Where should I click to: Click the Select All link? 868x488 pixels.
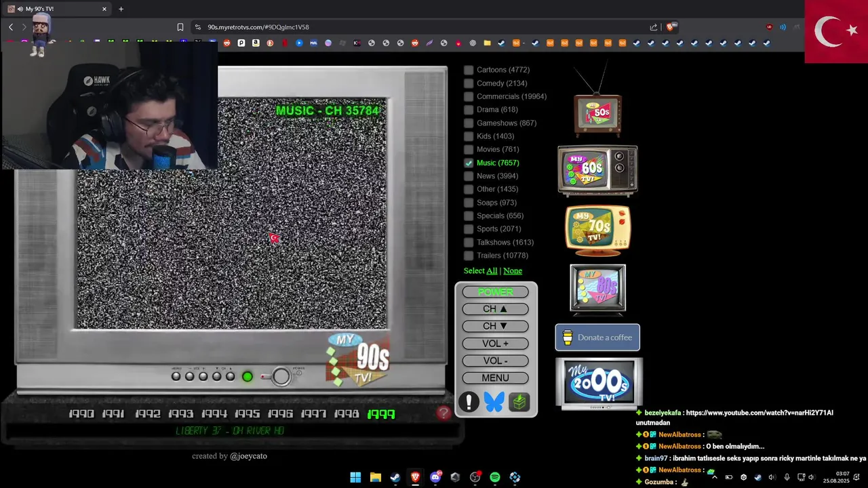(492, 270)
